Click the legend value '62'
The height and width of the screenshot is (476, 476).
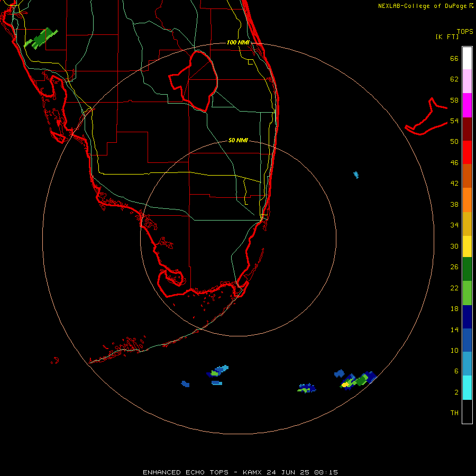click(454, 79)
